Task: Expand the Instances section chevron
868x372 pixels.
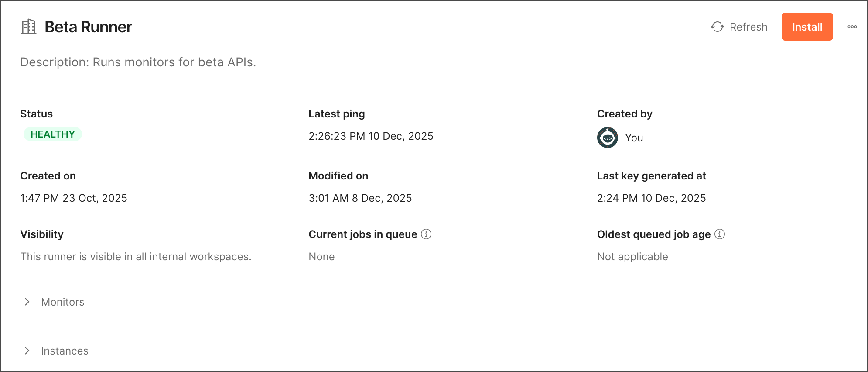Action: point(27,351)
